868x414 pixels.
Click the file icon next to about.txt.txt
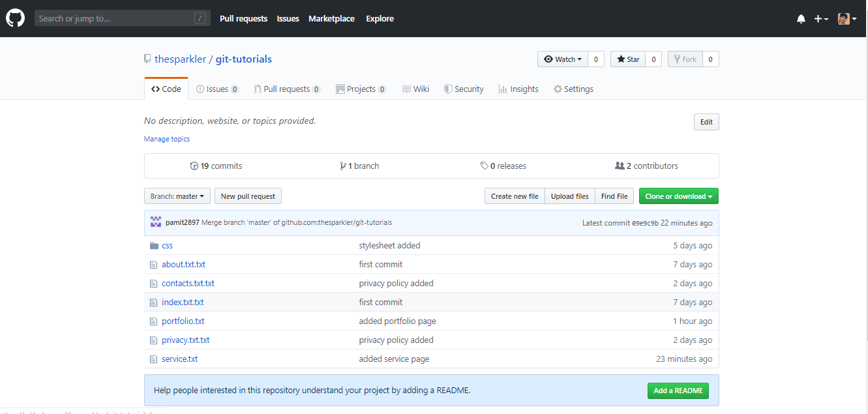154,265
